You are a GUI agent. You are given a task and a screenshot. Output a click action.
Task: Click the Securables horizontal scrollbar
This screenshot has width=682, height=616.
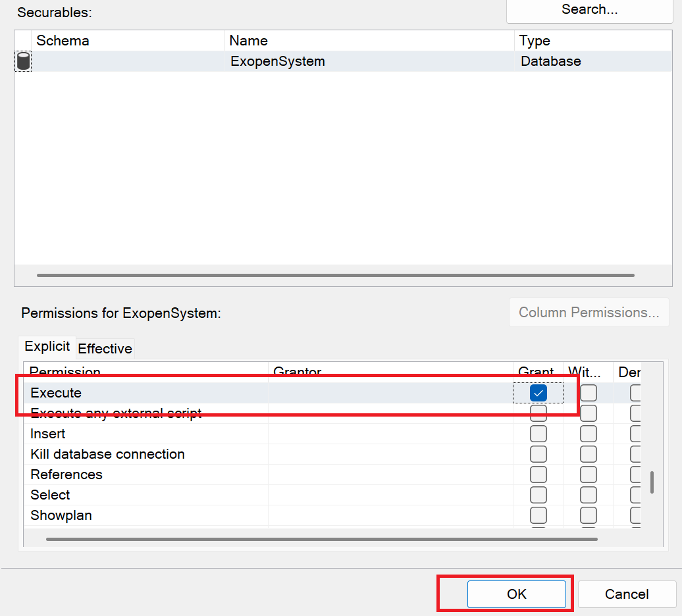coord(336,275)
